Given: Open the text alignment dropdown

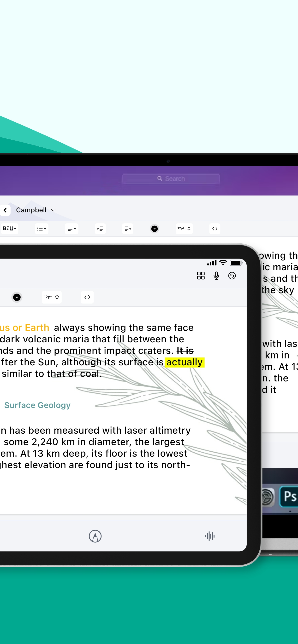Looking at the screenshot, I should [x=72, y=229].
